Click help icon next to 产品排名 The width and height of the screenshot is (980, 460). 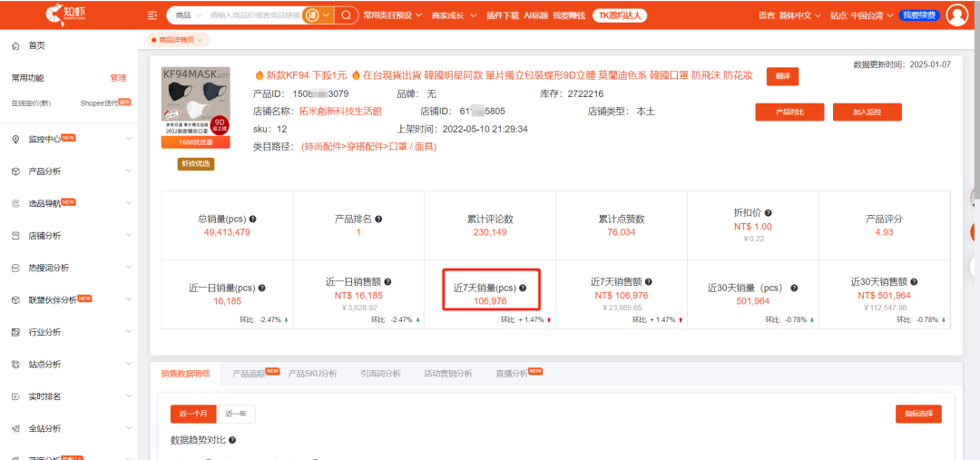pos(378,220)
